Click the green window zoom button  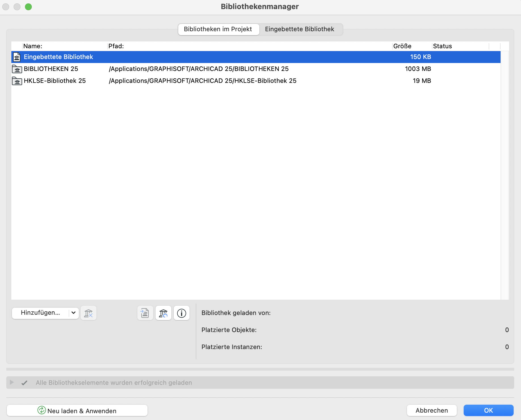click(28, 7)
